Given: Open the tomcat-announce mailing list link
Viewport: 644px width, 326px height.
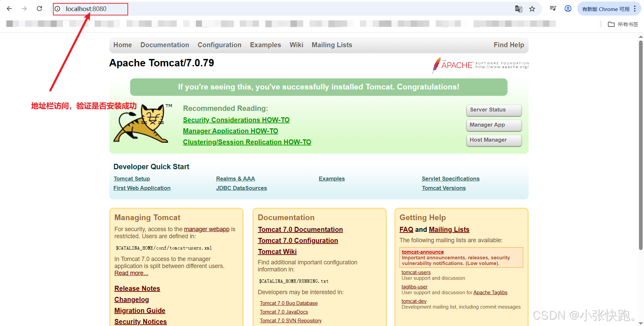Looking at the screenshot, I should (x=423, y=252).
